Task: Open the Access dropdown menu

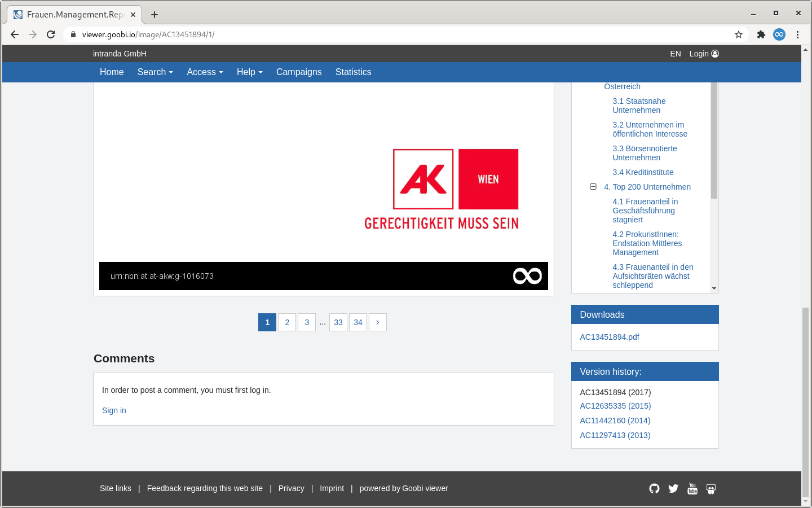Action: pos(205,72)
